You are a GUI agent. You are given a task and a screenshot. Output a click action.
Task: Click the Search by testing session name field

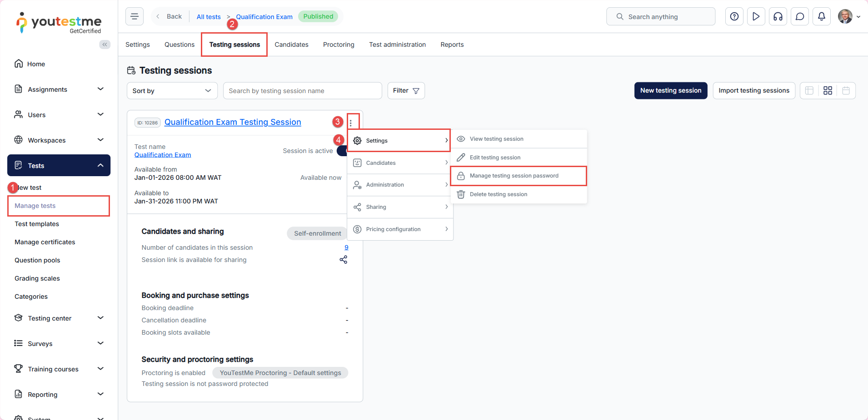coord(302,91)
